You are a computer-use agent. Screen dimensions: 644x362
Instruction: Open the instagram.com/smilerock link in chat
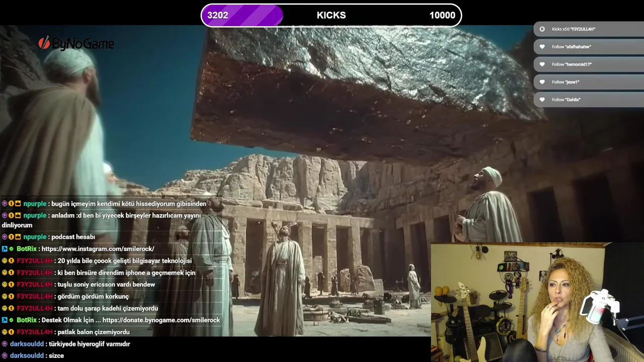click(x=98, y=249)
